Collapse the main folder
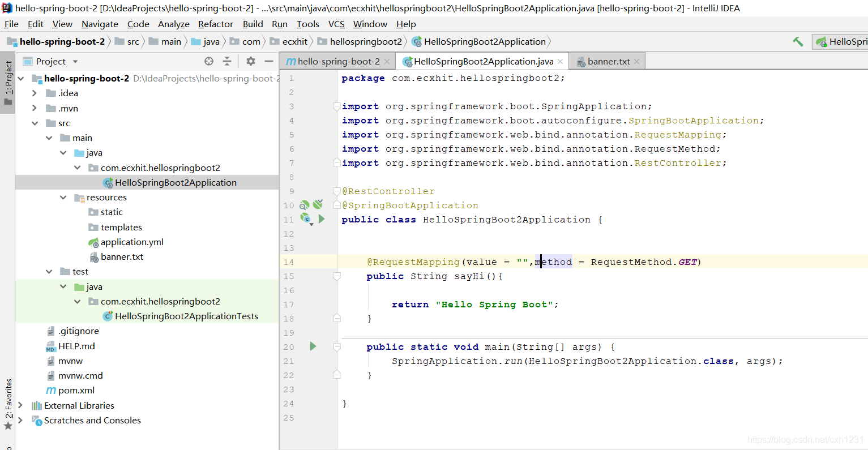Image resolution: width=868 pixels, height=450 pixels. point(49,138)
